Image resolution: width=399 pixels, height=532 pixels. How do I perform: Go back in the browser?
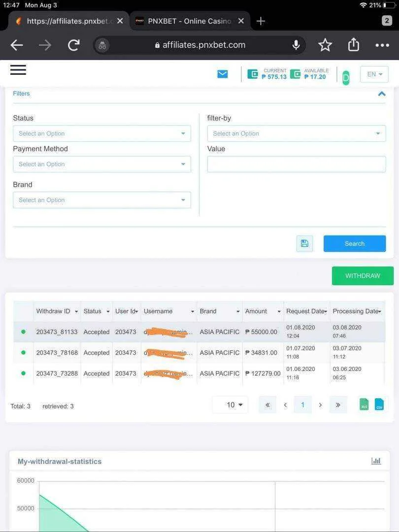(x=16, y=45)
